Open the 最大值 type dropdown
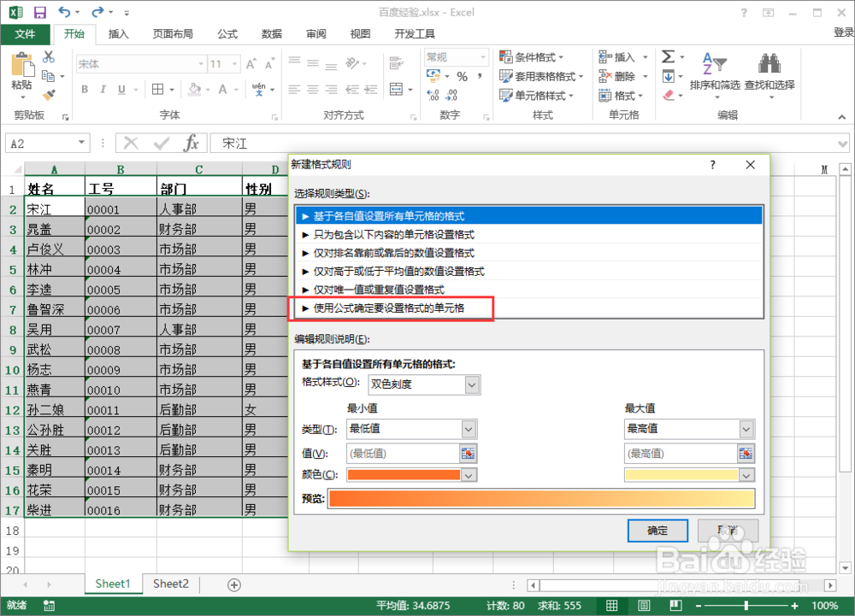This screenshot has height=616, width=855. [689, 429]
